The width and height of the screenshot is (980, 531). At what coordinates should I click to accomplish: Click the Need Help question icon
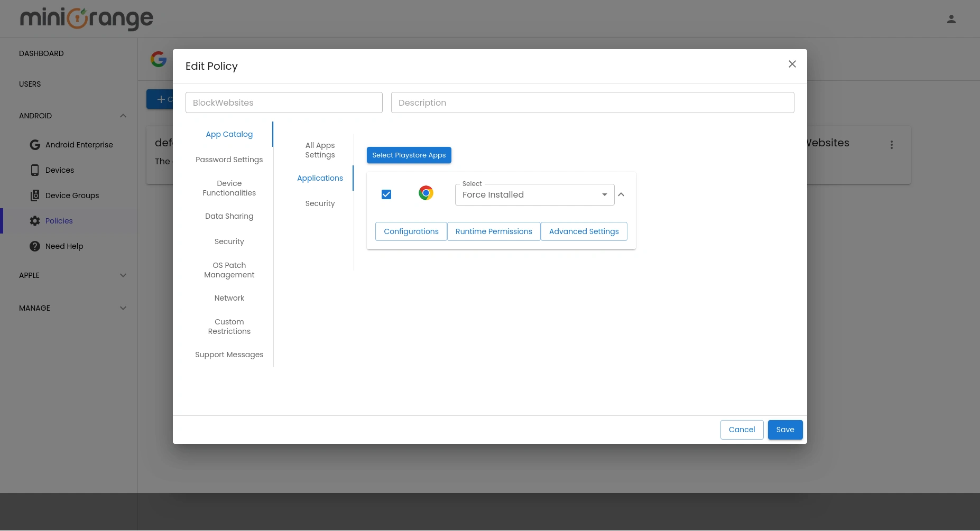click(x=35, y=246)
